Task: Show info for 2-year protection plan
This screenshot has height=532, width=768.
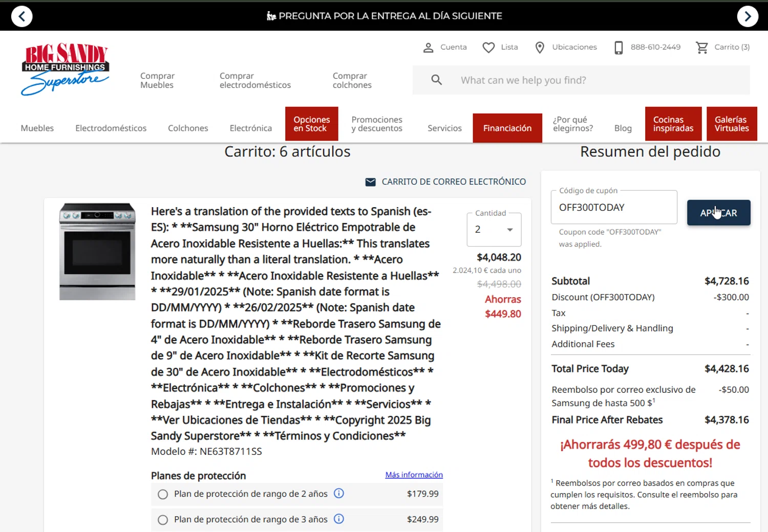Action: point(339,493)
